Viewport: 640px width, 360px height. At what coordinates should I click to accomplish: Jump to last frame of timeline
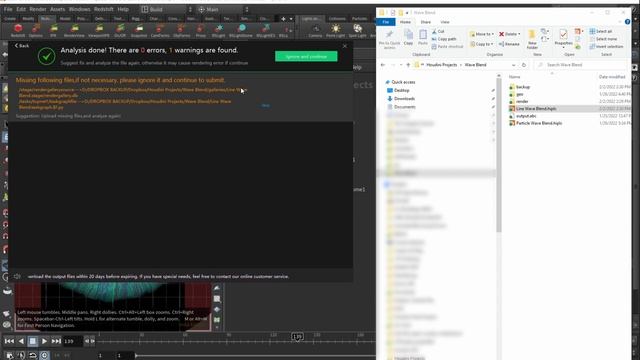[56, 341]
